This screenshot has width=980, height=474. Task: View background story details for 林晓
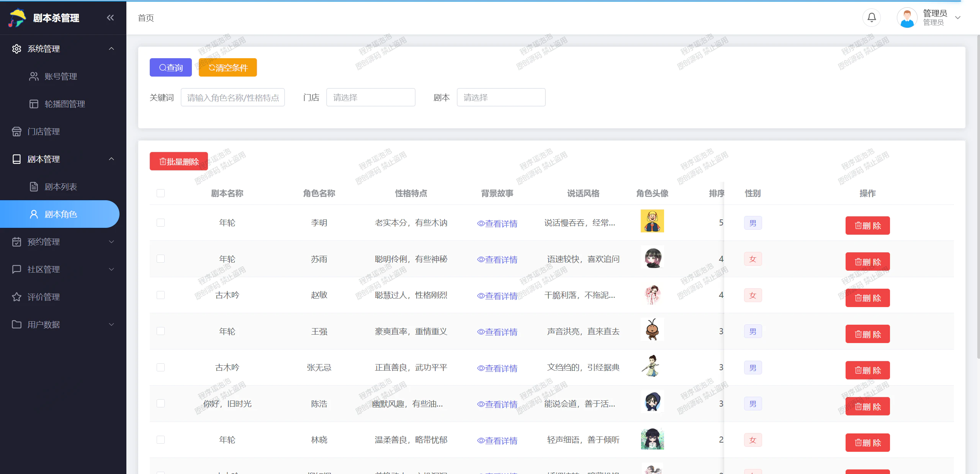coord(497,440)
